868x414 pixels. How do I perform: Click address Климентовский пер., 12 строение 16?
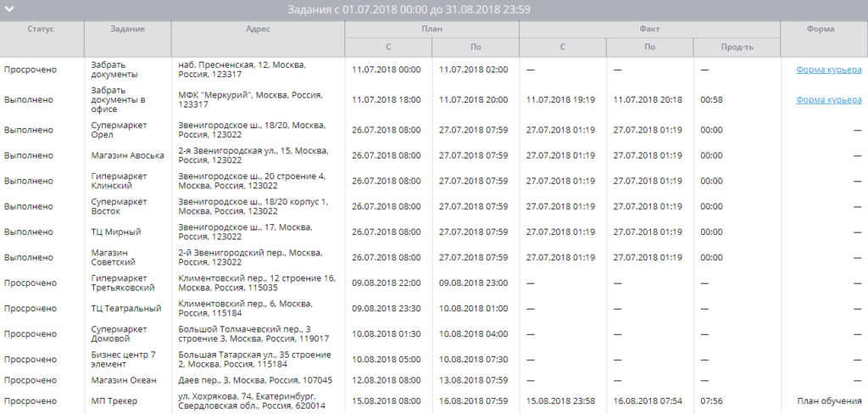click(x=257, y=283)
